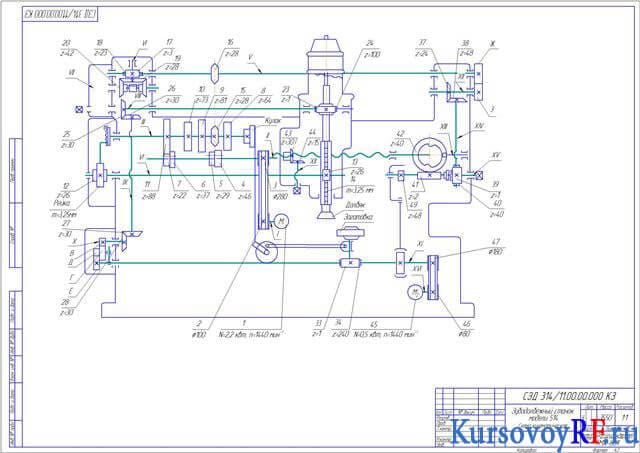
Task: Click the shaft 'XIV' Roman numeral label
Action: coord(478,126)
